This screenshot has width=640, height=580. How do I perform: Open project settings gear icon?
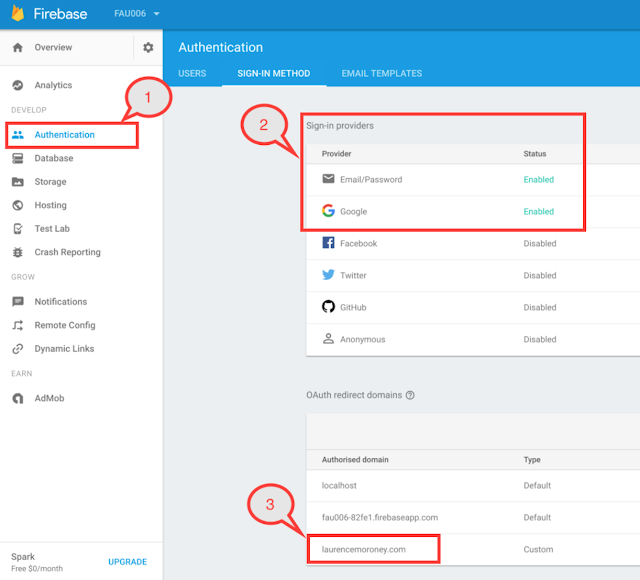tap(148, 47)
